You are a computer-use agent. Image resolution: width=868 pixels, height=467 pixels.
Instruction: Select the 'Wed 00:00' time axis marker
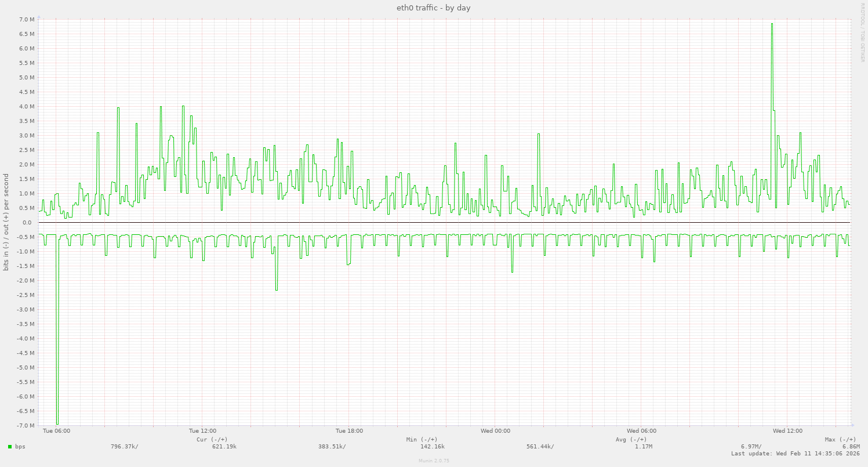point(495,431)
